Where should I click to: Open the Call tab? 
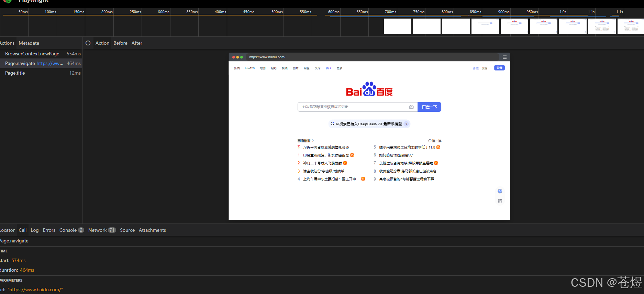click(x=23, y=230)
